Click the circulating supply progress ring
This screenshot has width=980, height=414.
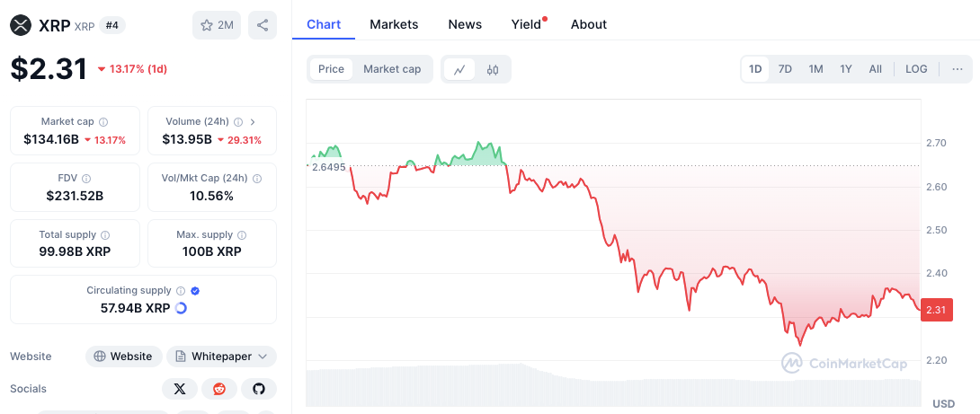pyautogui.click(x=181, y=308)
